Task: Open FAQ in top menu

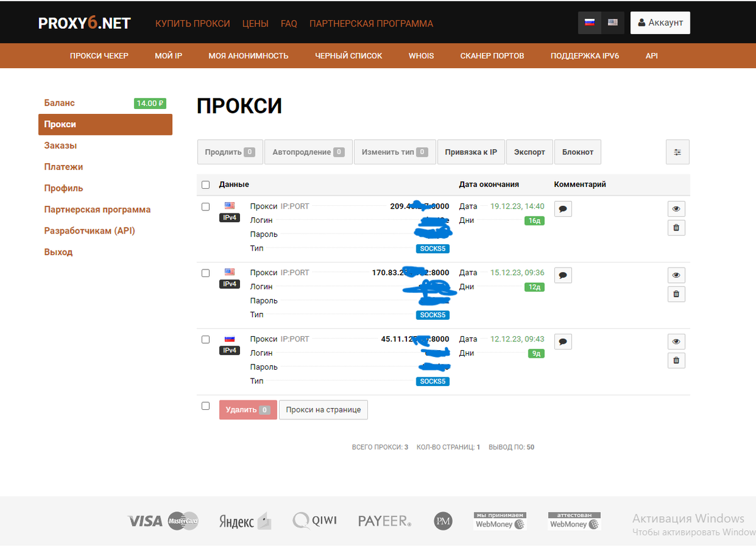Action: [x=289, y=23]
